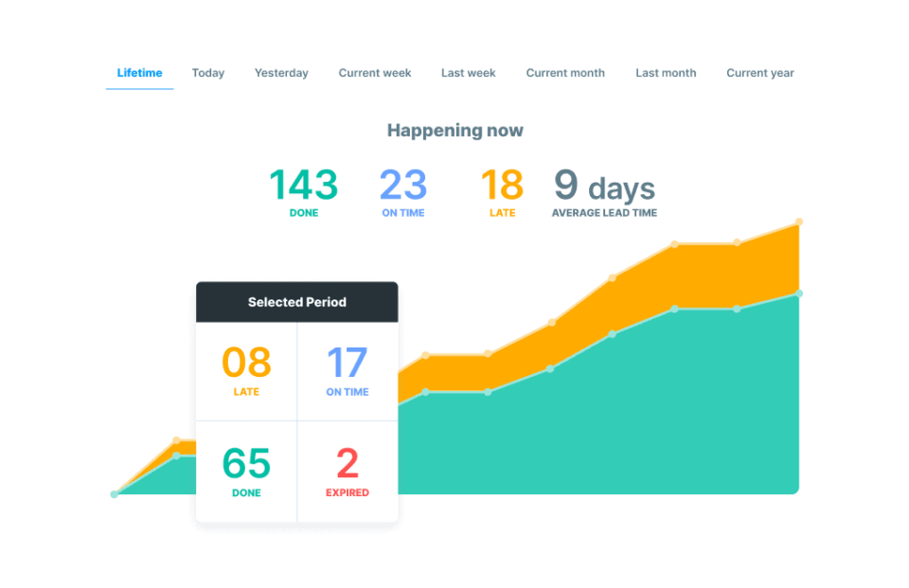This screenshot has height=588, width=909.
Task: Select the Yesterday time period tab
Action: pyautogui.click(x=281, y=73)
